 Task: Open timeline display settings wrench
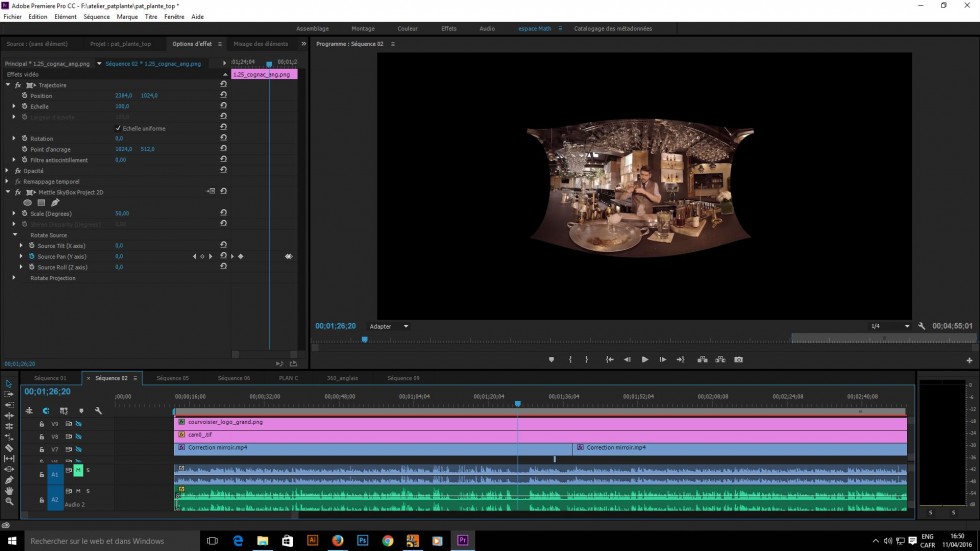(98, 410)
